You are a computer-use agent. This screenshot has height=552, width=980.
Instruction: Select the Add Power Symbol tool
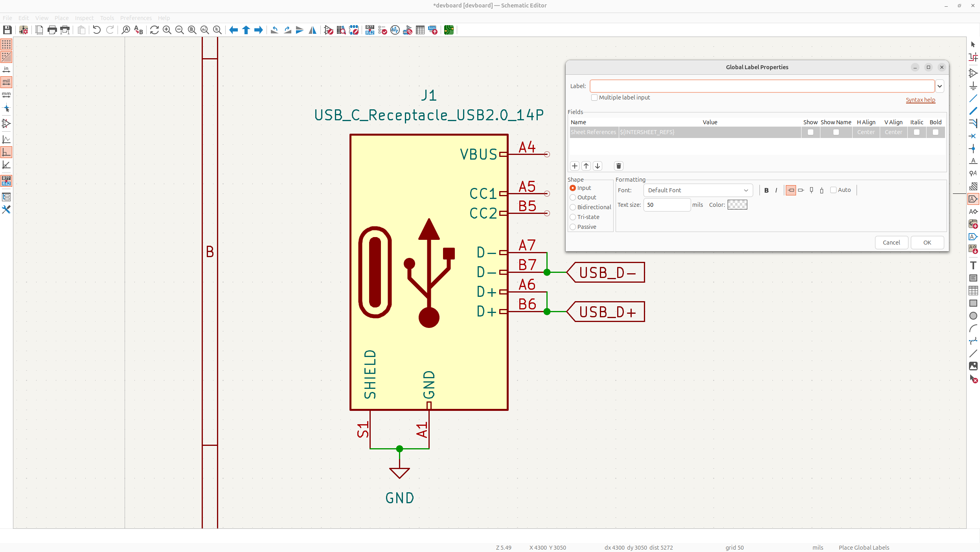tap(973, 86)
